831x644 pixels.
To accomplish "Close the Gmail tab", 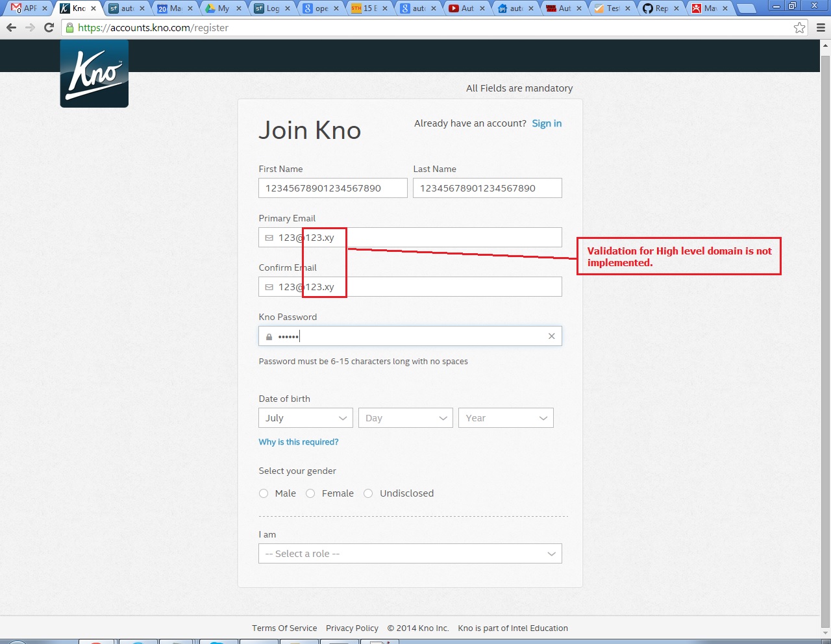I will 44,8.
